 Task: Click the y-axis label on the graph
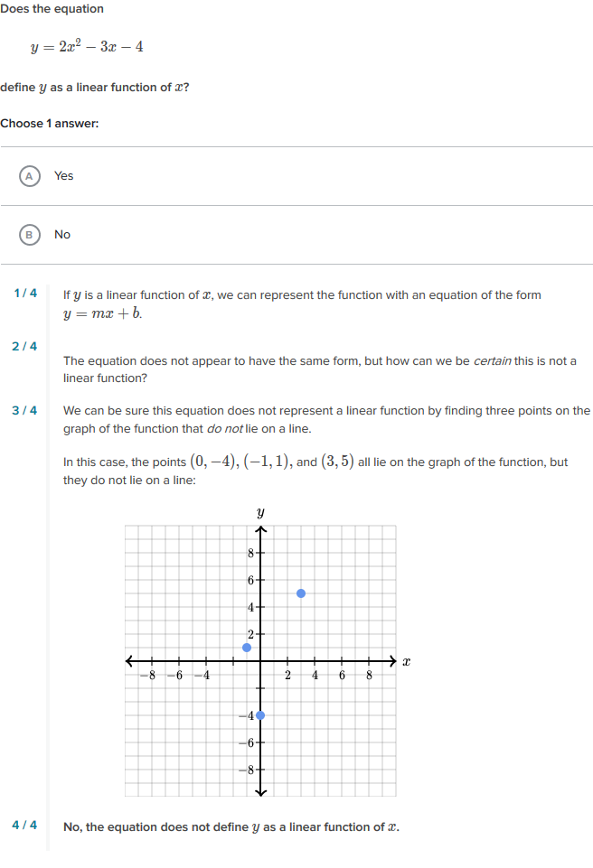tap(259, 512)
